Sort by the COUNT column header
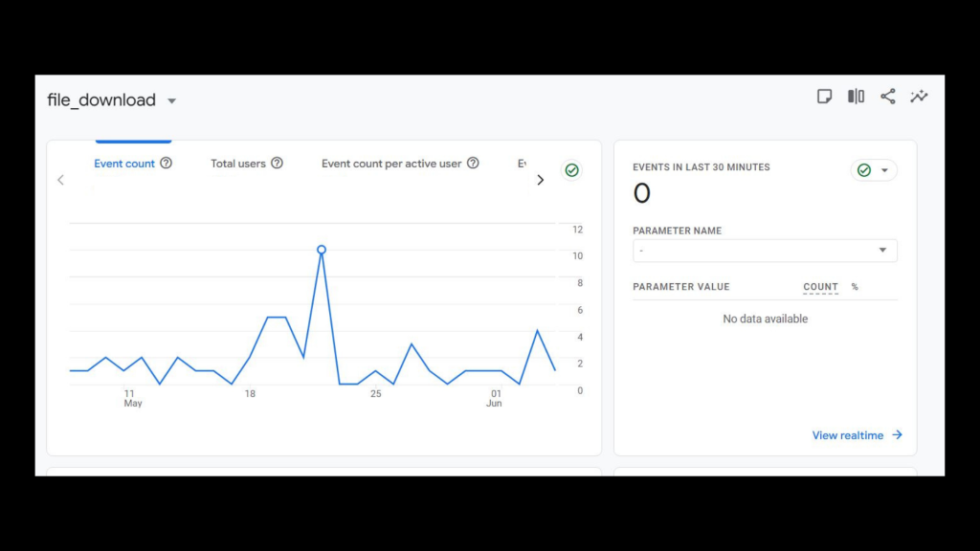This screenshot has width=980, height=551. click(x=820, y=287)
